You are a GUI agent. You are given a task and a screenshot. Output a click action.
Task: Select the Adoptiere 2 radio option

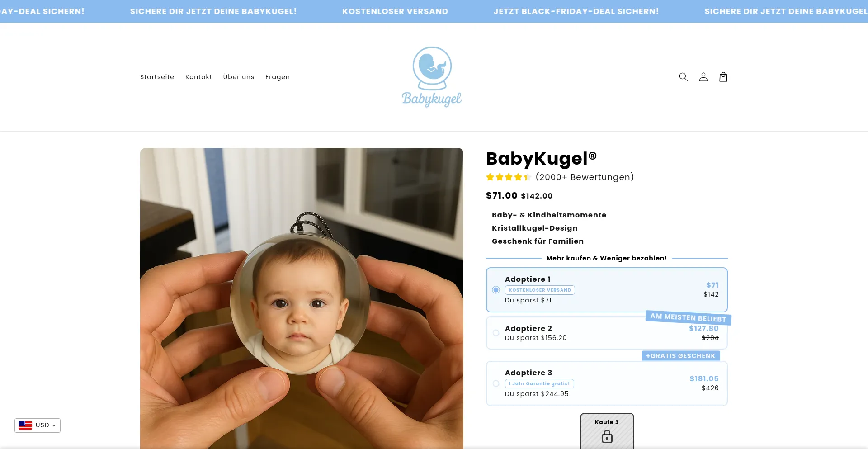[496, 333]
